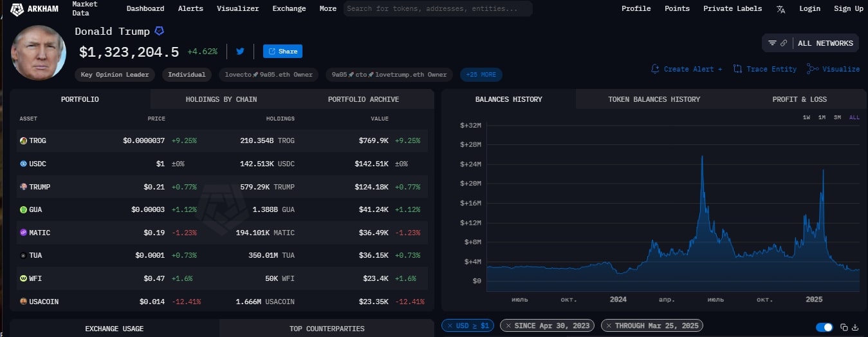Click the download chart data icon

pos(855,327)
